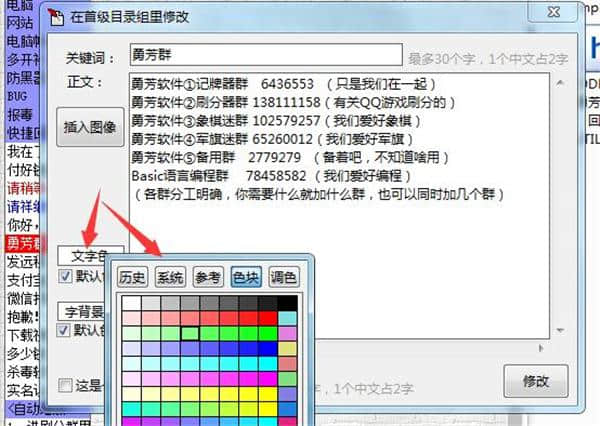This screenshot has height=426, width=600.
Task: Switch to the 参考 tab in color picker
Action: pos(208,277)
